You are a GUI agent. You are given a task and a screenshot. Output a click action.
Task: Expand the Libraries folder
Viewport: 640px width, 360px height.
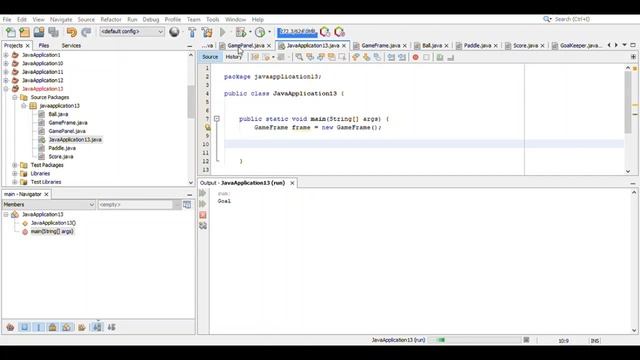(x=15, y=173)
